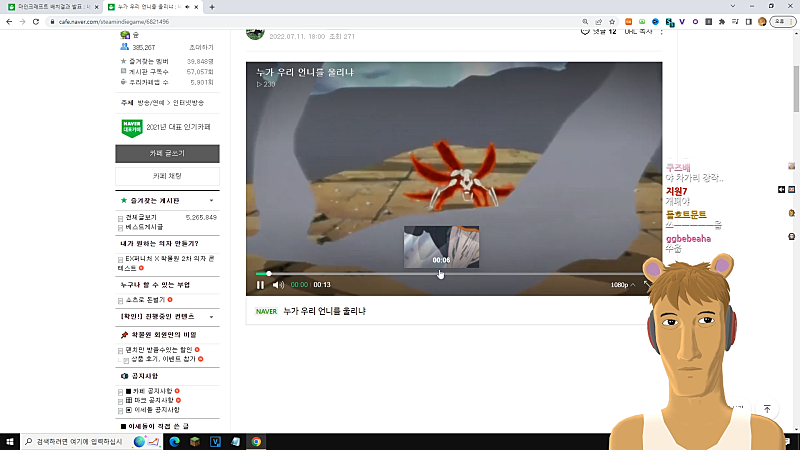800x450 pixels.
Task: Open the Windows Start menu
Action: (10, 442)
